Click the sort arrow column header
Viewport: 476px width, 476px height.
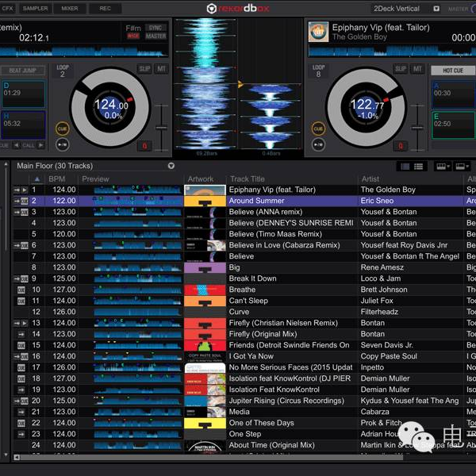(37, 179)
